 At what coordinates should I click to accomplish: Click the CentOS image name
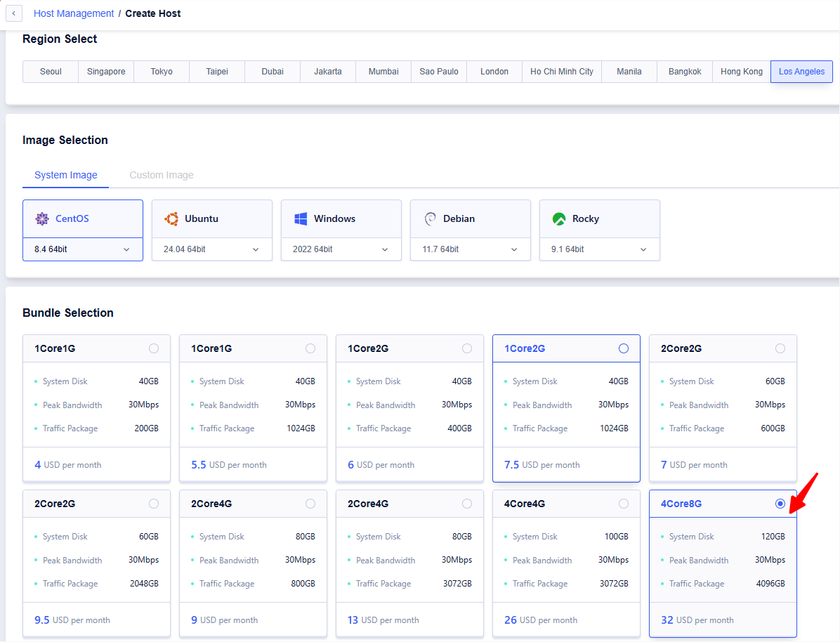[x=72, y=218]
